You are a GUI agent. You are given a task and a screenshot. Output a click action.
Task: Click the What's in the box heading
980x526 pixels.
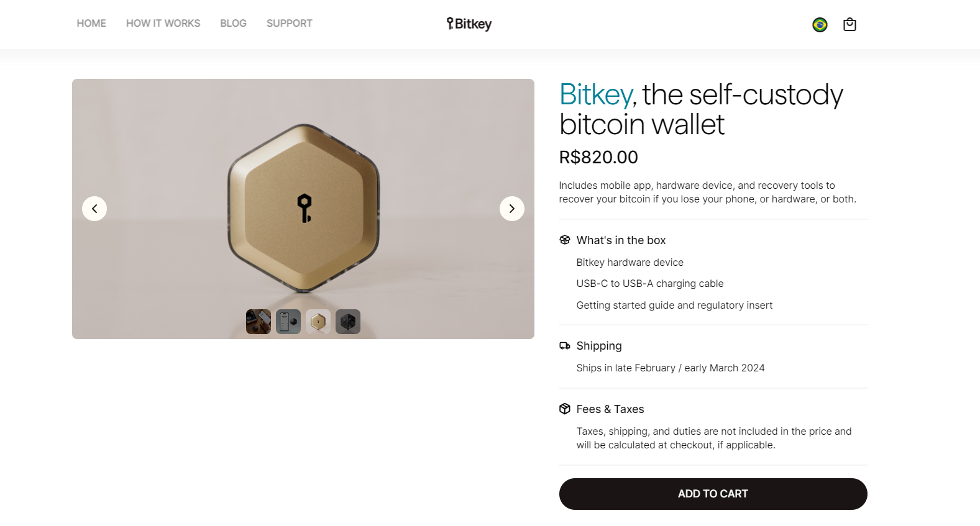coord(621,240)
